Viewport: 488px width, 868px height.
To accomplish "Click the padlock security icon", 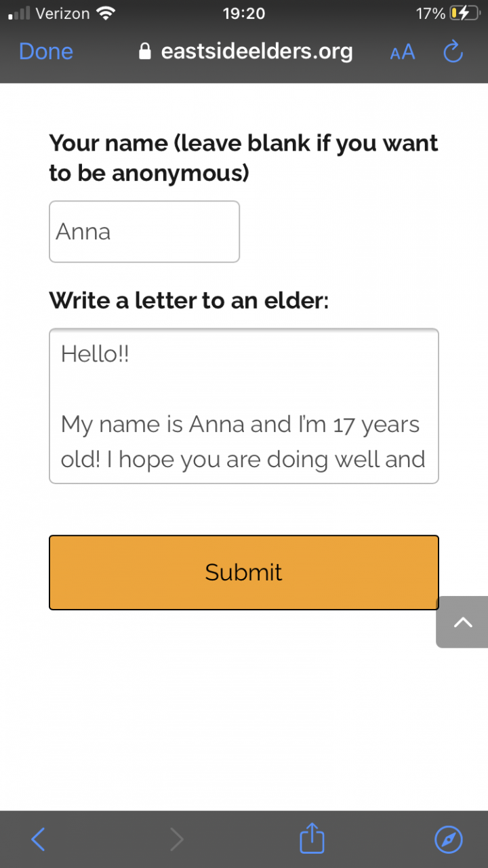I will coord(144,52).
